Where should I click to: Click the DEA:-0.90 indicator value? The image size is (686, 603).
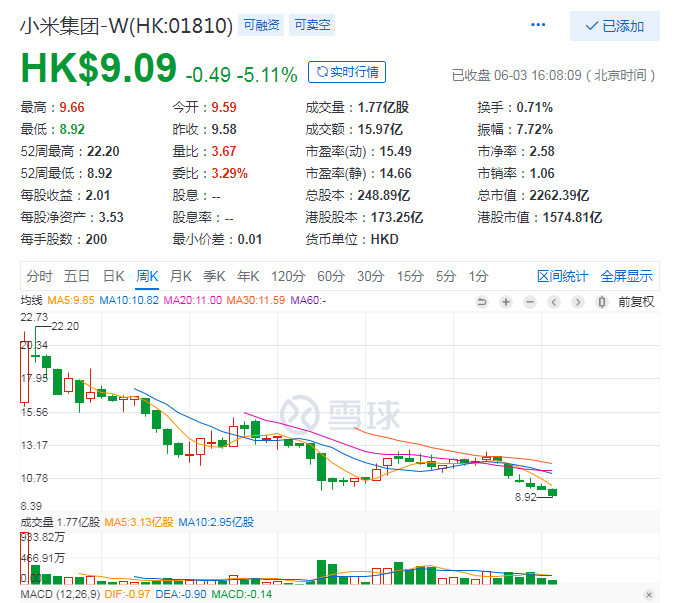[181, 595]
